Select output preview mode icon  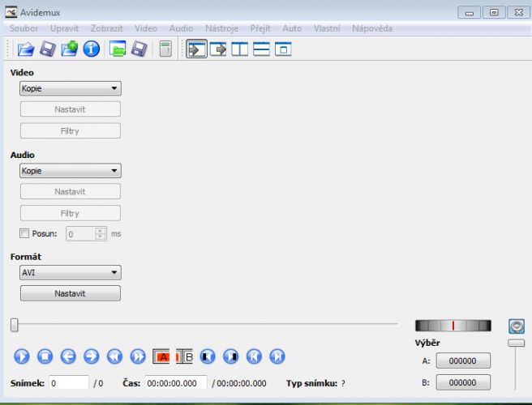point(218,49)
